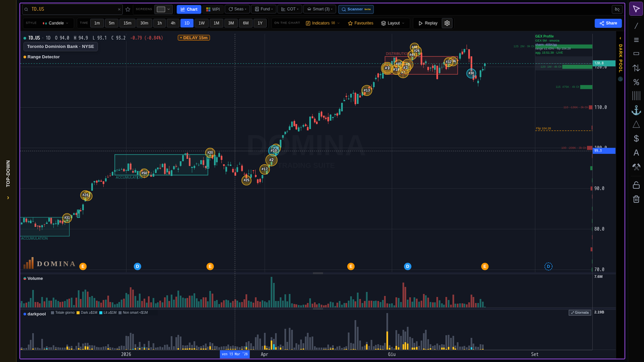The image size is (644, 362).
Task: Select the text annotation tool
Action: point(636,153)
